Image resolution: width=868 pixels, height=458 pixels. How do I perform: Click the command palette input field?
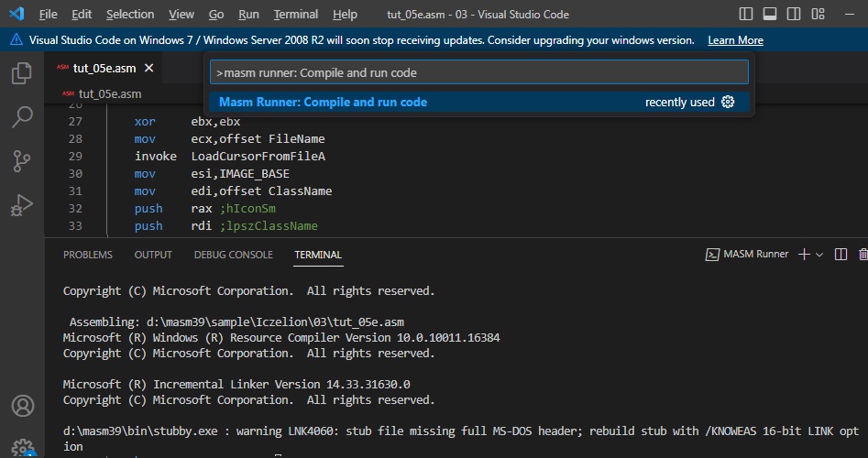(x=478, y=72)
